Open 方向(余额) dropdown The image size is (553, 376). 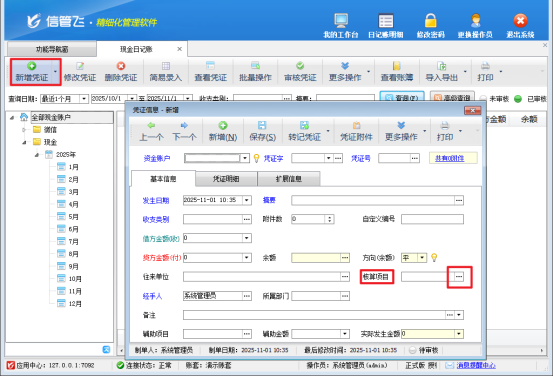[x=422, y=258]
